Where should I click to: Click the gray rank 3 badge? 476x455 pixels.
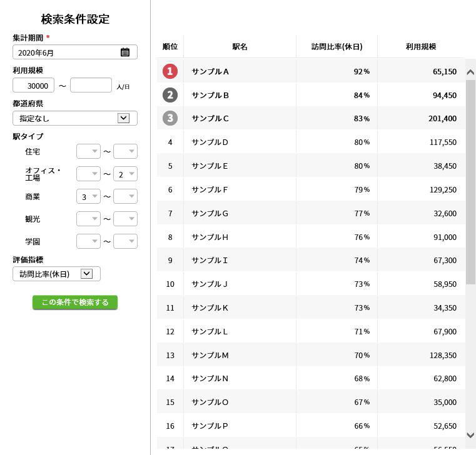170,118
